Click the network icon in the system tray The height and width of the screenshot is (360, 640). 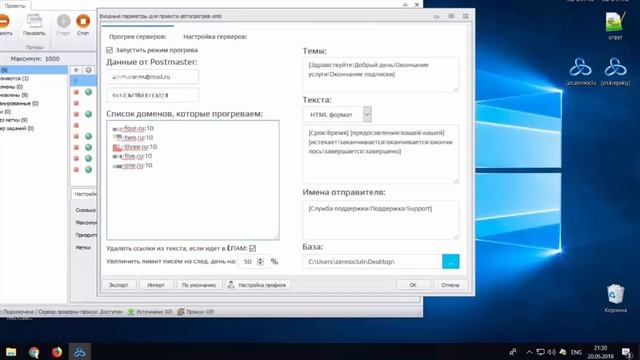coord(540,352)
